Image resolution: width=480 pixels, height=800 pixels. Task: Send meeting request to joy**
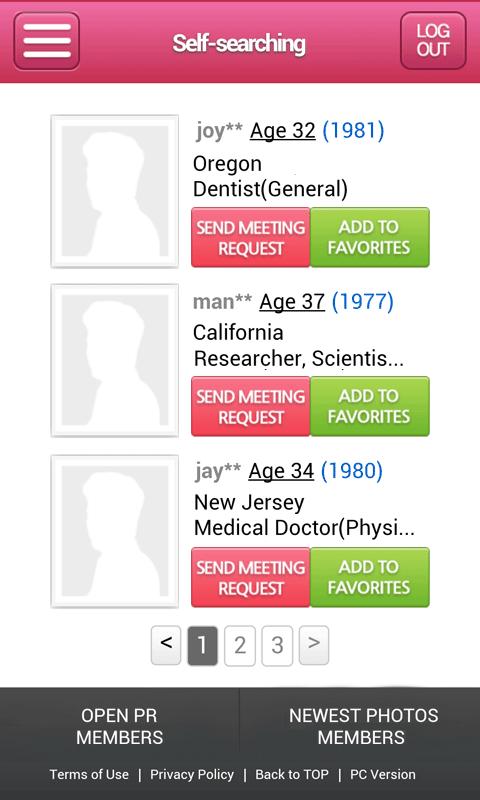(x=250, y=237)
